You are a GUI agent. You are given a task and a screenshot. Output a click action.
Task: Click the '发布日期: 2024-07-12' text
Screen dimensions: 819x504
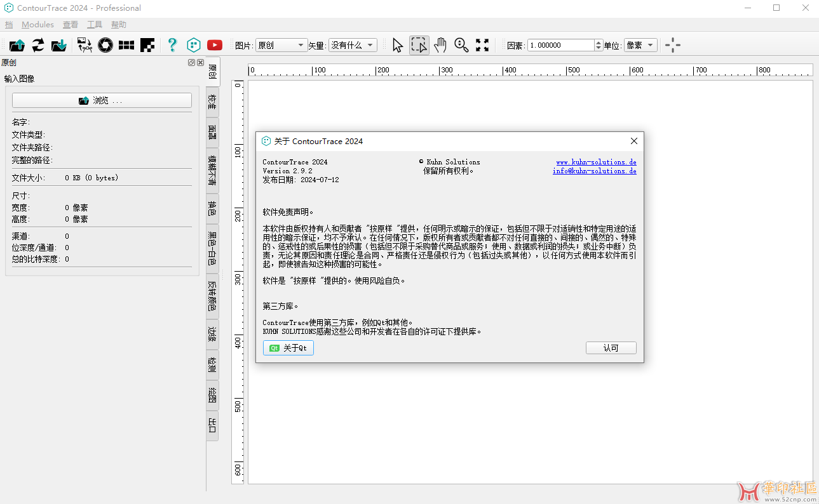click(x=301, y=180)
